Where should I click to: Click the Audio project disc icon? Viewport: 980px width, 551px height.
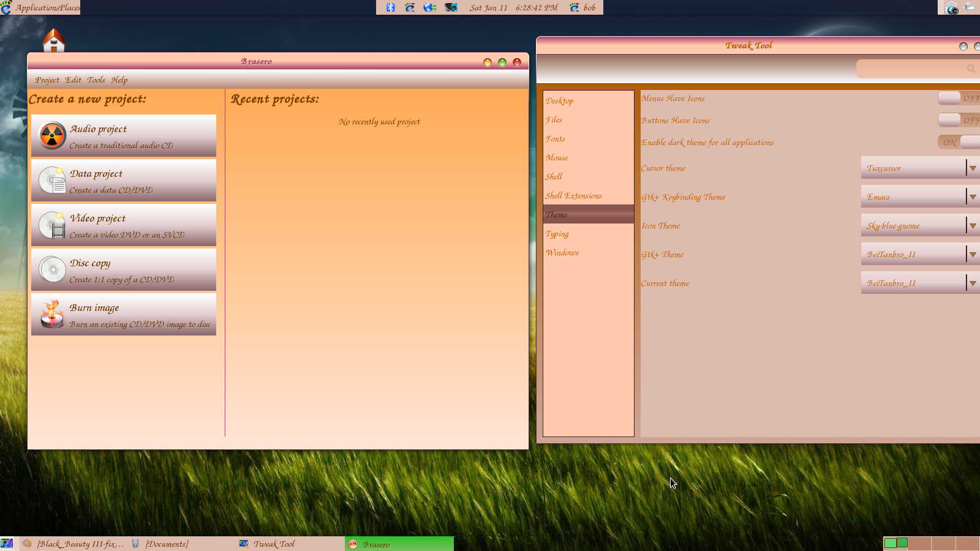[52, 135]
